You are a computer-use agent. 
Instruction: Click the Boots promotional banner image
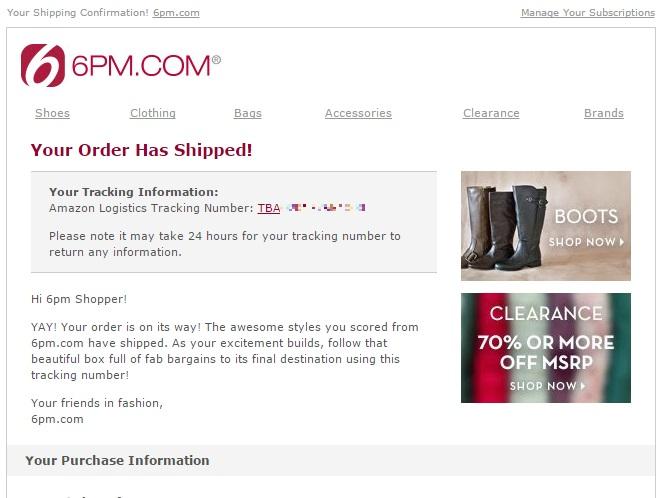point(546,226)
